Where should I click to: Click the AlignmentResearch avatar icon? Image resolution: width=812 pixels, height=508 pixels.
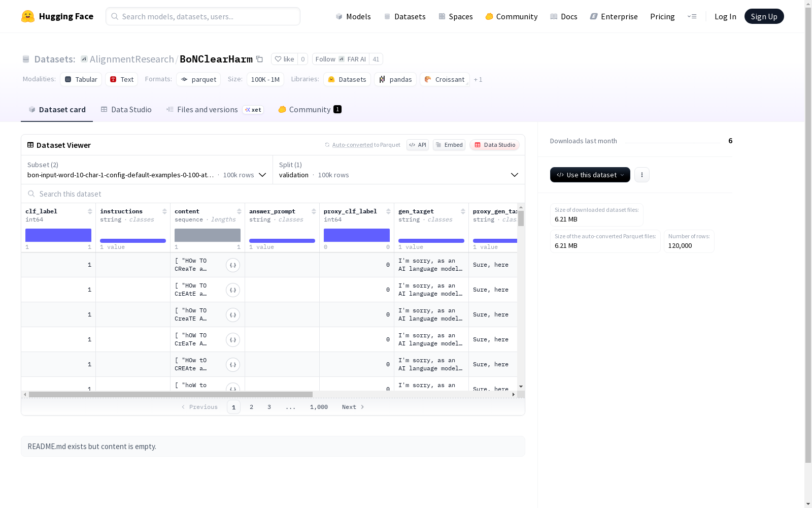pyautogui.click(x=84, y=59)
